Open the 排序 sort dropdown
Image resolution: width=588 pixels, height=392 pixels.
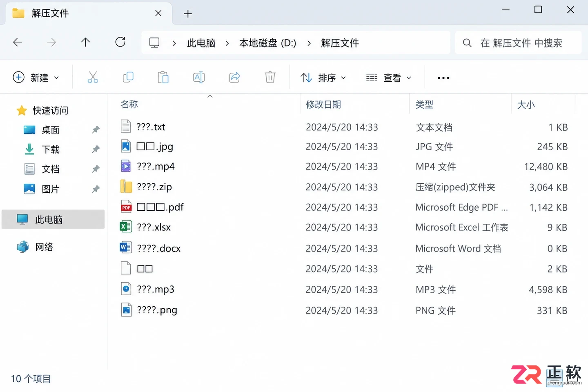pyautogui.click(x=323, y=78)
